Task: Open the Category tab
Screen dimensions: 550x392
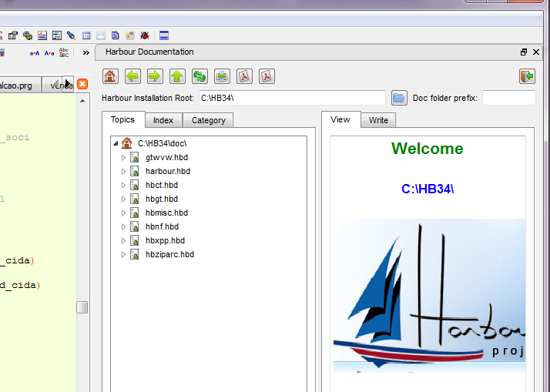Action: 208,120
